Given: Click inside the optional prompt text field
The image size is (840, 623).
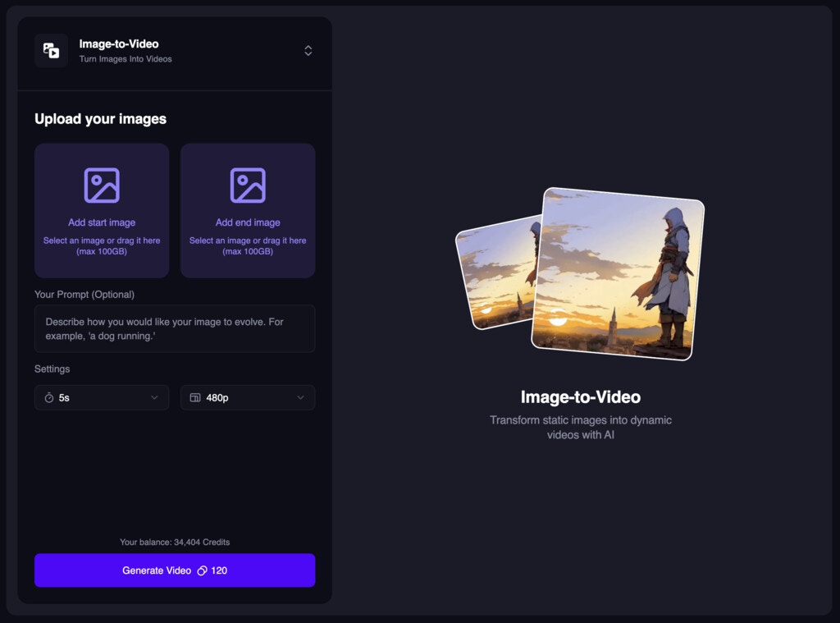Looking at the screenshot, I should point(174,328).
